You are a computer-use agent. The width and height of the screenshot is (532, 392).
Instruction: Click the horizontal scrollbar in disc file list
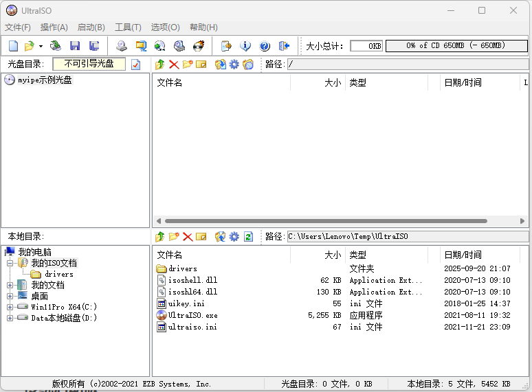[326, 221]
